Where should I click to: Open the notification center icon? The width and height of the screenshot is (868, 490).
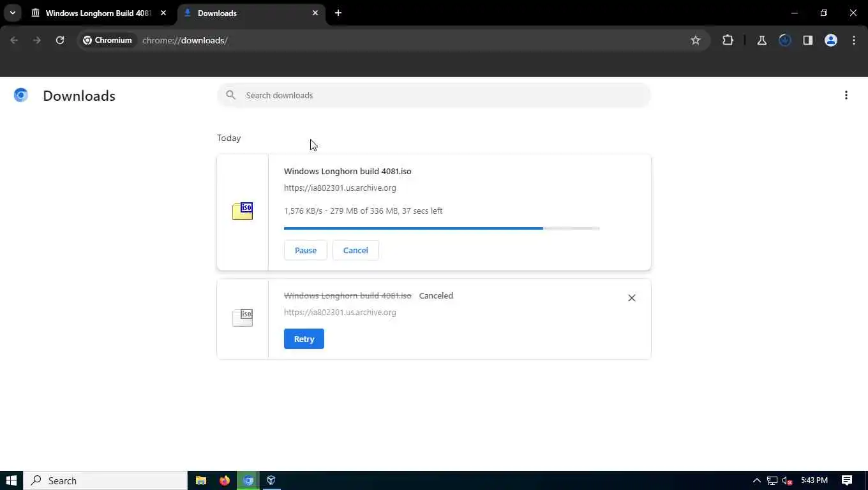point(847,480)
